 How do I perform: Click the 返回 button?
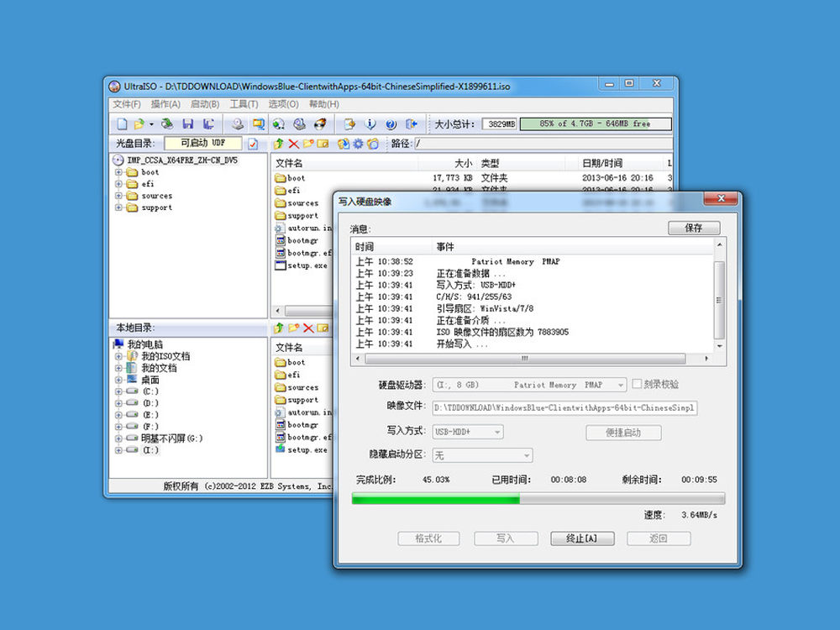pyautogui.click(x=659, y=538)
